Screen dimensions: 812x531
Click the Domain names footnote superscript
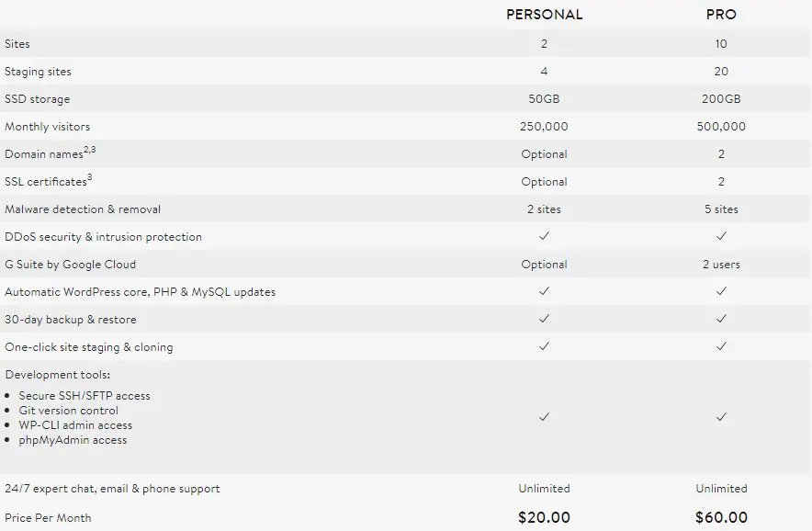[x=90, y=150]
